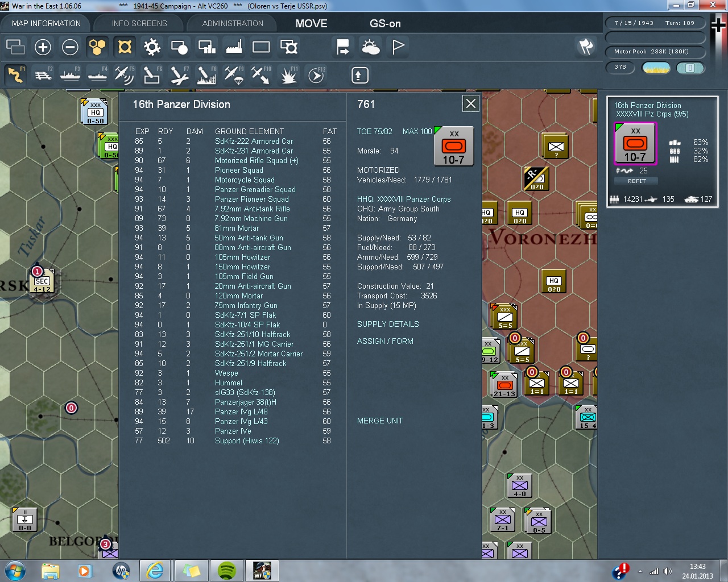728x582 pixels.
Task: Click the Support (Hiwis 122) element row
Action: point(247,440)
